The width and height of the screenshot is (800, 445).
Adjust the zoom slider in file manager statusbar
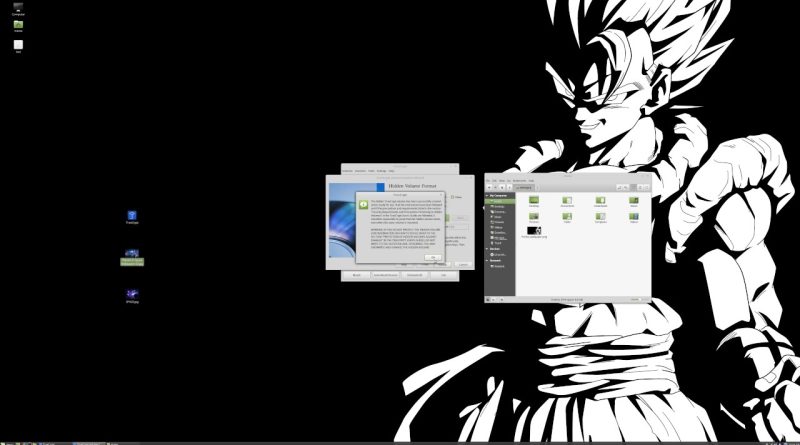pyautogui.click(x=640, y=300)
